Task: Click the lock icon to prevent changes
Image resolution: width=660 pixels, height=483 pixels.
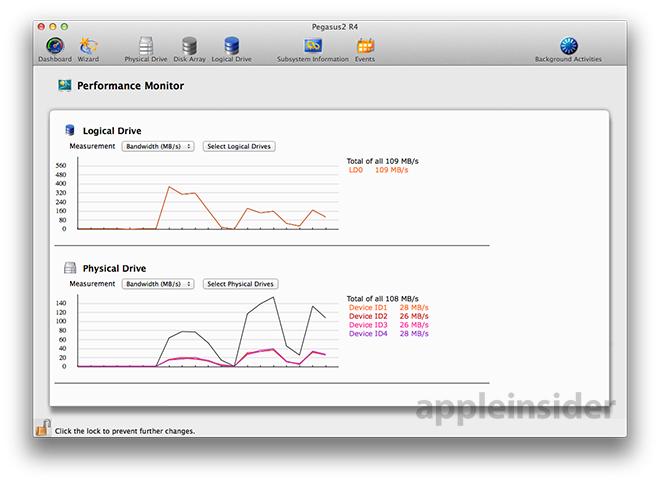Action: tap(43, 428)
